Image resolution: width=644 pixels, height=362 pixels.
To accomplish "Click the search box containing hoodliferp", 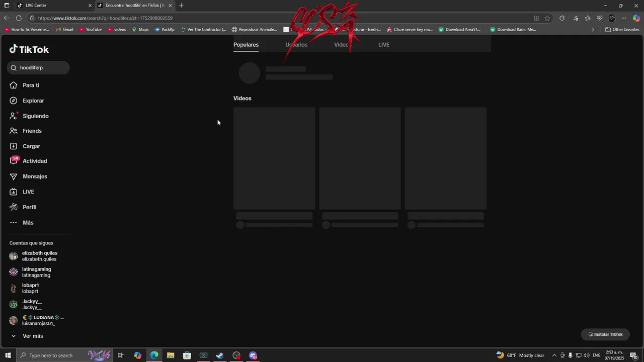I will pyautogui.click(x=38, y=68).
